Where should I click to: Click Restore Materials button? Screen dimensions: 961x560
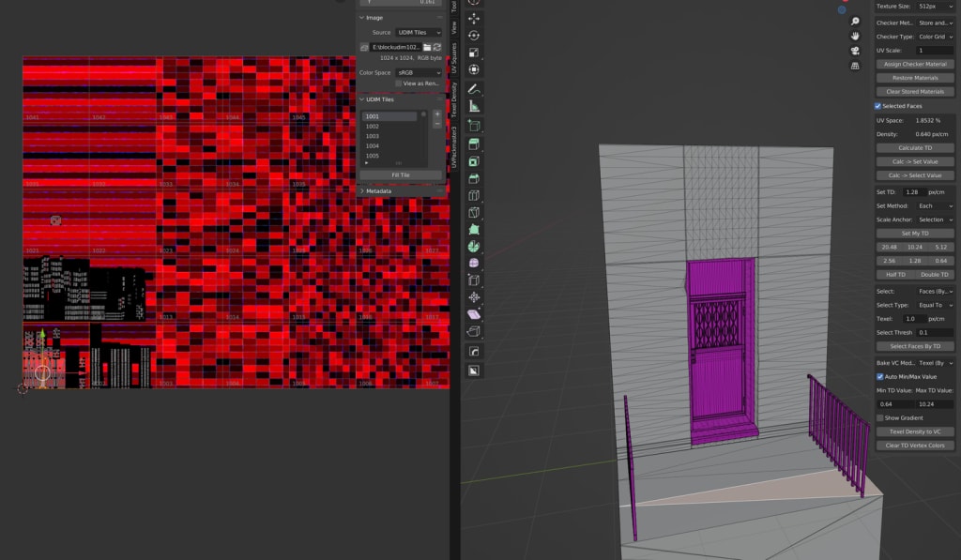pos(915,78)
